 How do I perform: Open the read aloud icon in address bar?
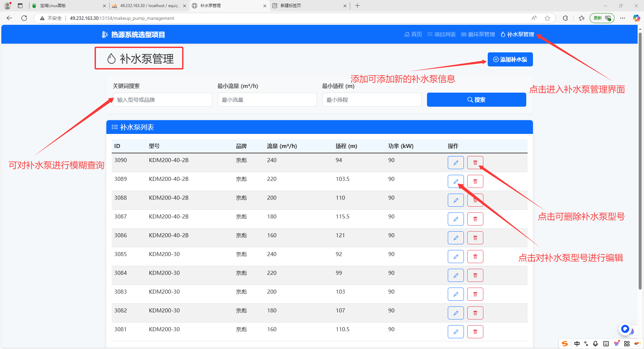534,18
